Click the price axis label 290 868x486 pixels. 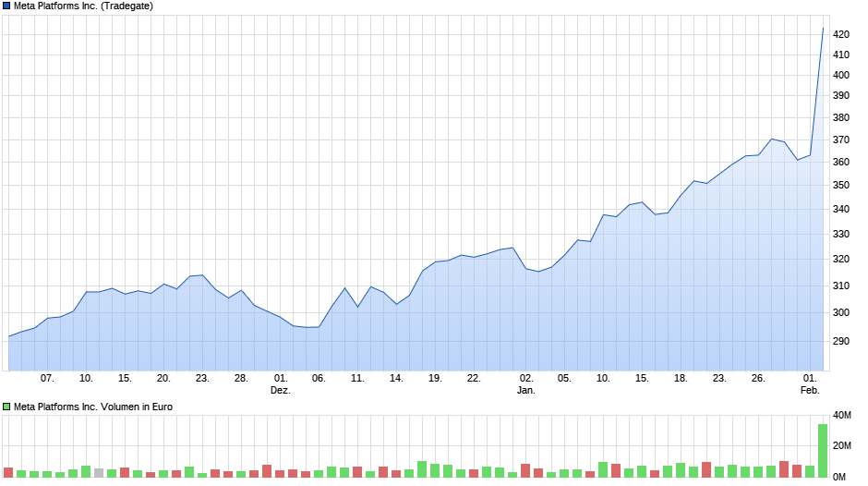(x=841, y=341)
